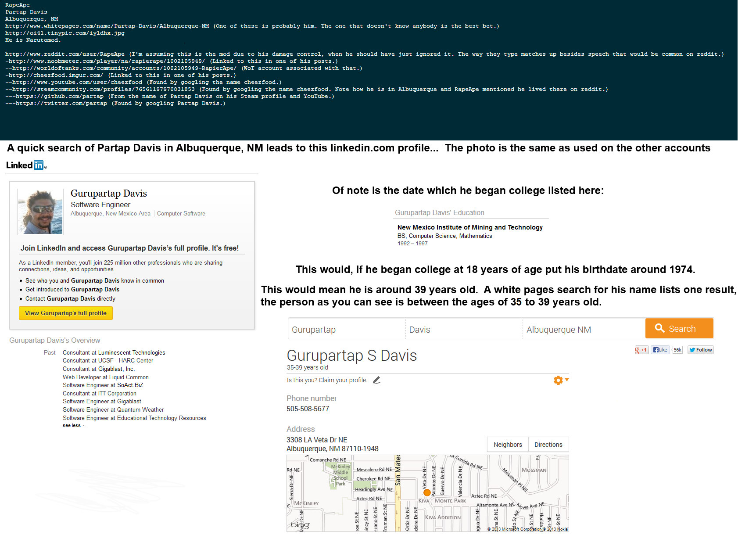Collapse the overview with see less
738x560 pixels.
(73, 426)
